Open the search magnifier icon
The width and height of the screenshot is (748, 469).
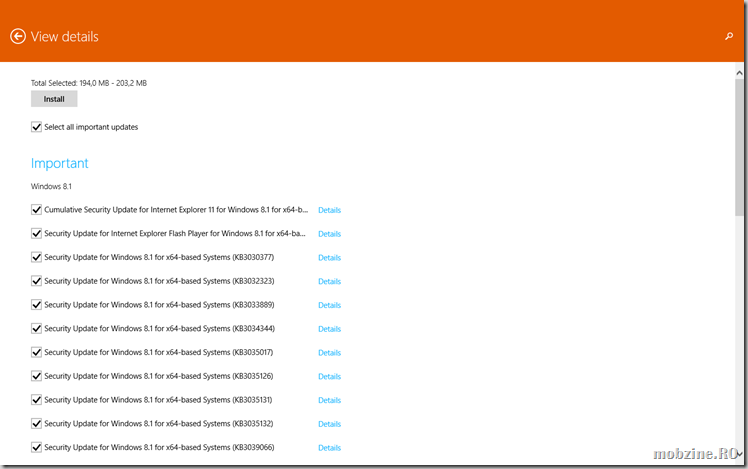pos(729,36)
